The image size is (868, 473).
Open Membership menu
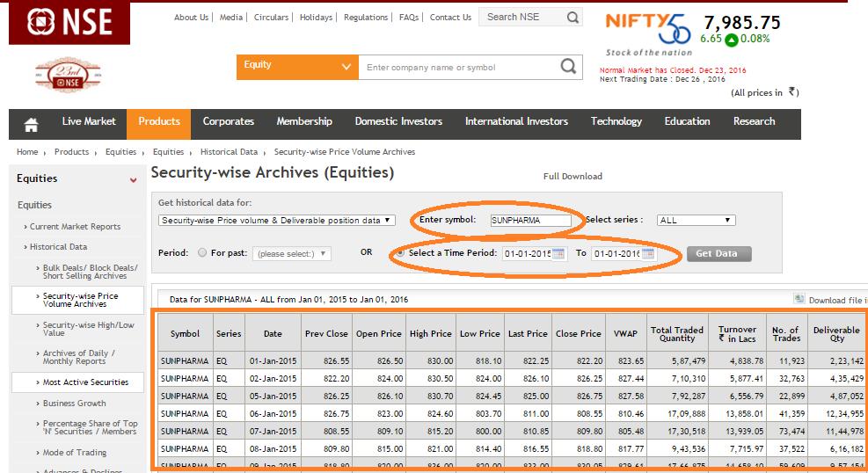(x=304, y=121)
